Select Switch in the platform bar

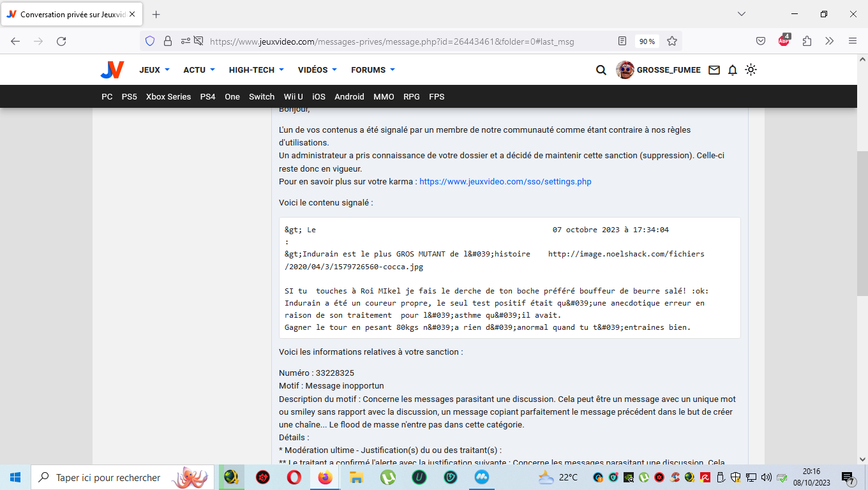262,97
